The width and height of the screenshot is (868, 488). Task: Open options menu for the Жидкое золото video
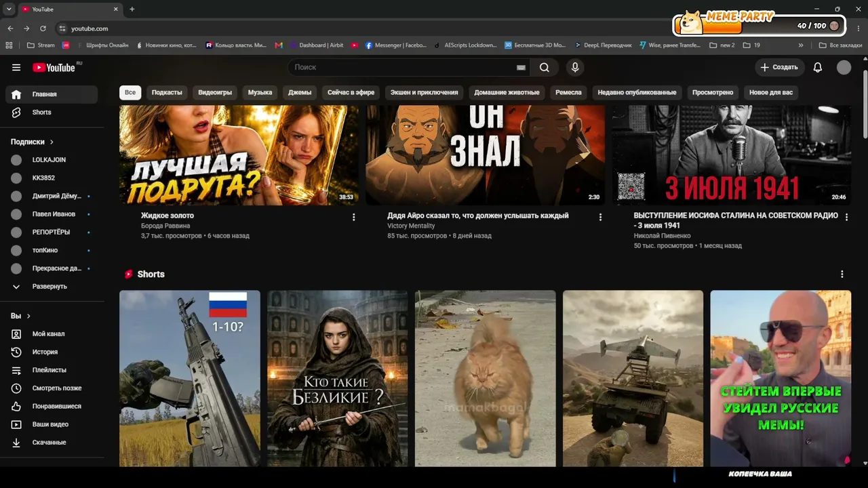(x=353, y=217)
